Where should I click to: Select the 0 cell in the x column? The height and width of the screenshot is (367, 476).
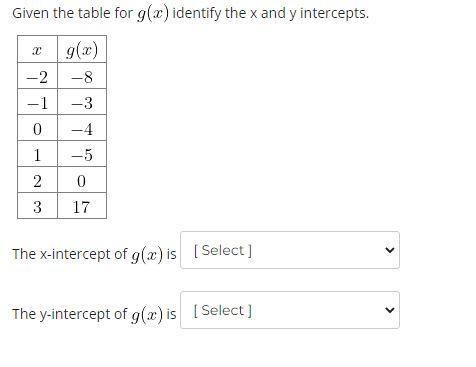(37, 128)
